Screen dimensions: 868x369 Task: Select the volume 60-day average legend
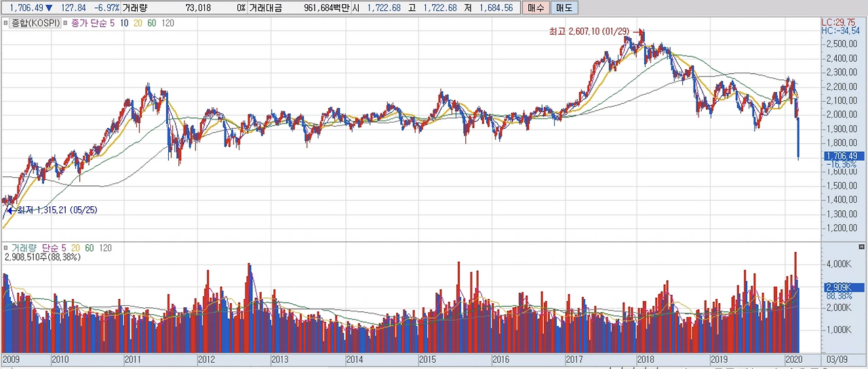point(90,248)
